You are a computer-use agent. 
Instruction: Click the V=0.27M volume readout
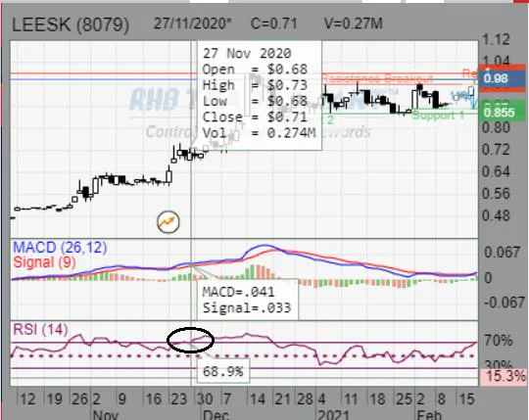click(354, 23)
